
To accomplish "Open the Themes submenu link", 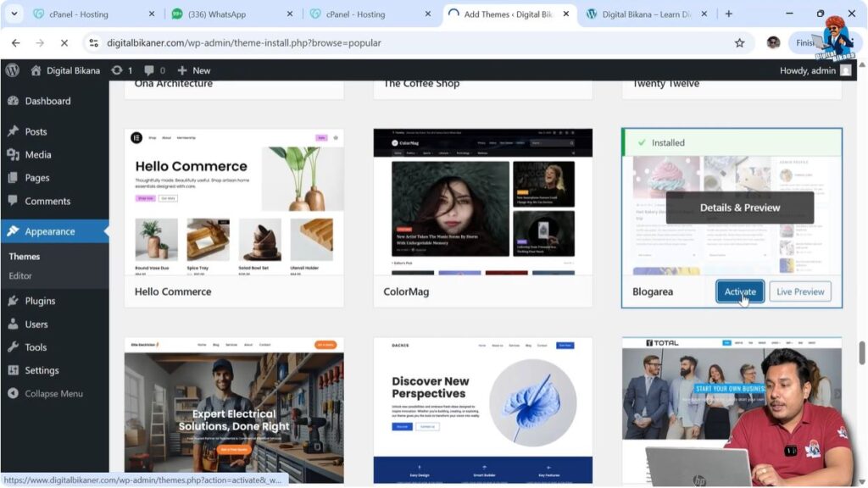I will click(25, 256).
